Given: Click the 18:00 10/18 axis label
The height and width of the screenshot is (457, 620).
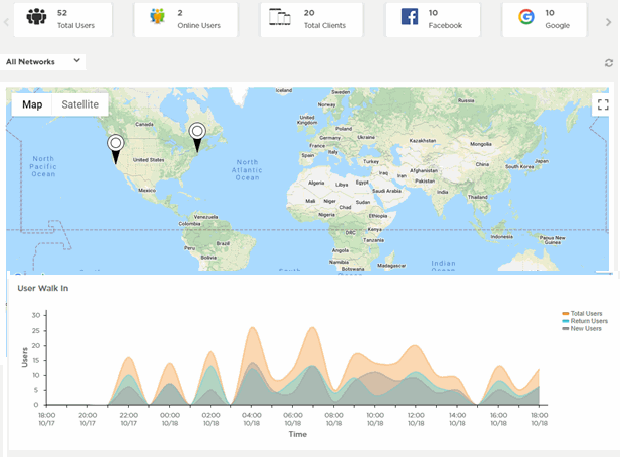Looking at the screenshot, I should (x=539, y=419).
